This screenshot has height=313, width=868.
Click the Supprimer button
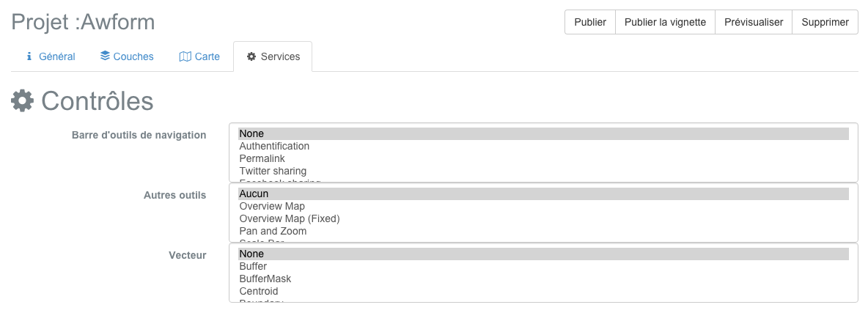pos(825,22)
